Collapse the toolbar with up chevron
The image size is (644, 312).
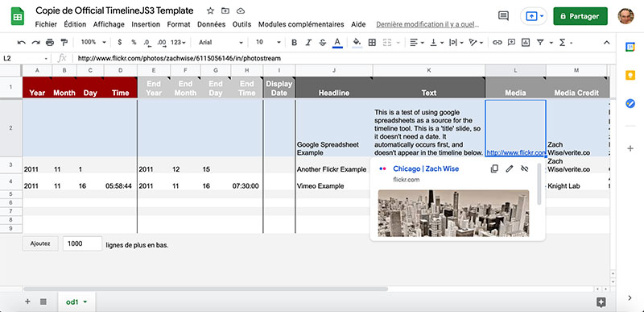[x=607, y=43]
